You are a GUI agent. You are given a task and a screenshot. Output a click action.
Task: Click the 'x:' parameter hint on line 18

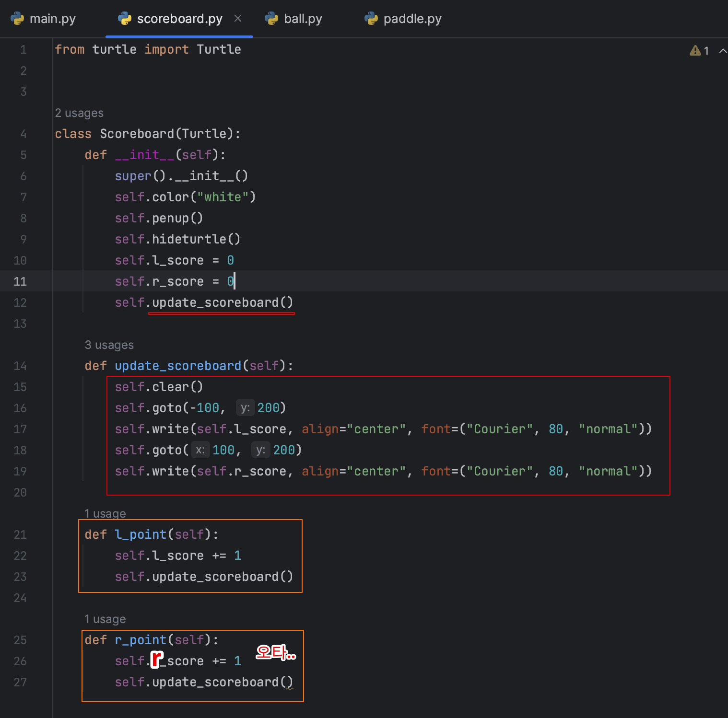point(200,450)
